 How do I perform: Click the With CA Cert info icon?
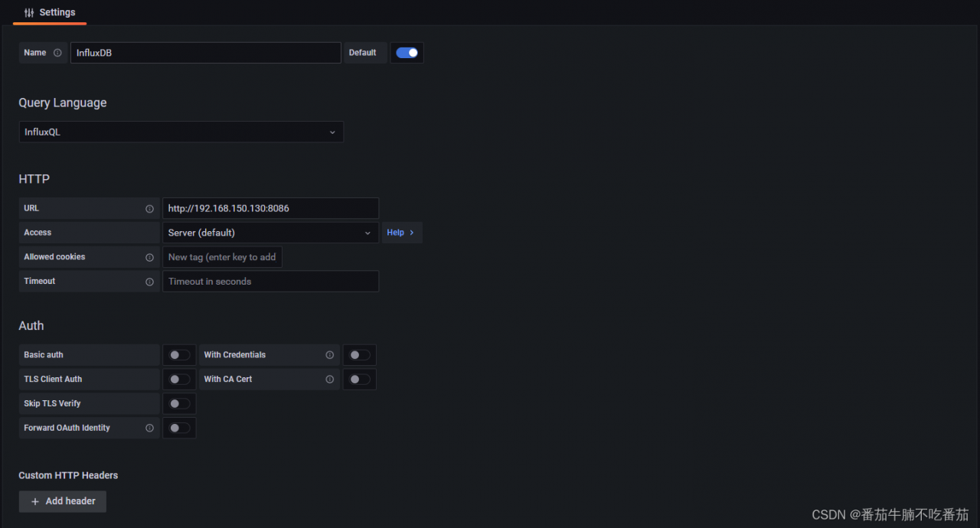329,380
